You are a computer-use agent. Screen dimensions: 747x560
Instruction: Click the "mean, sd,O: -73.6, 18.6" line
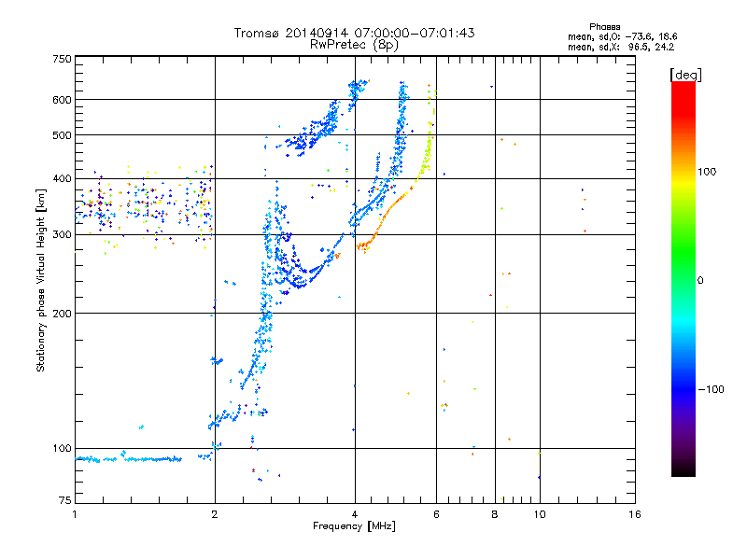coord(622,36)
